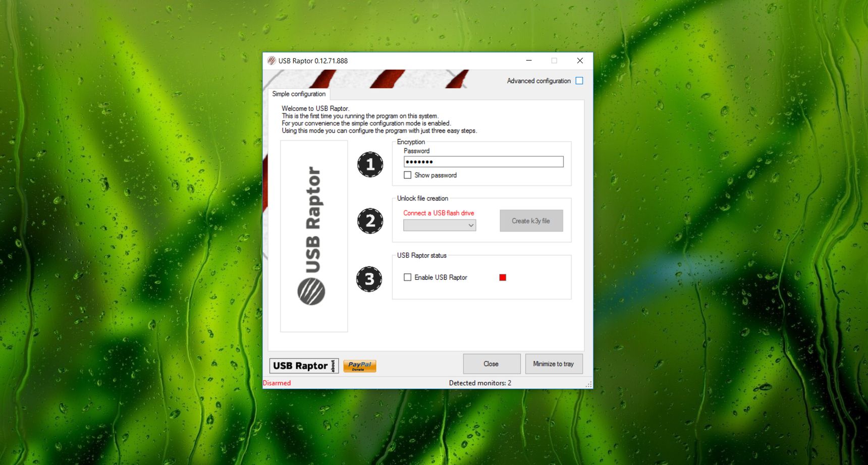Click the USB Raptor title bar icon
The image size is (868, 465).
[x=272, y=61]
